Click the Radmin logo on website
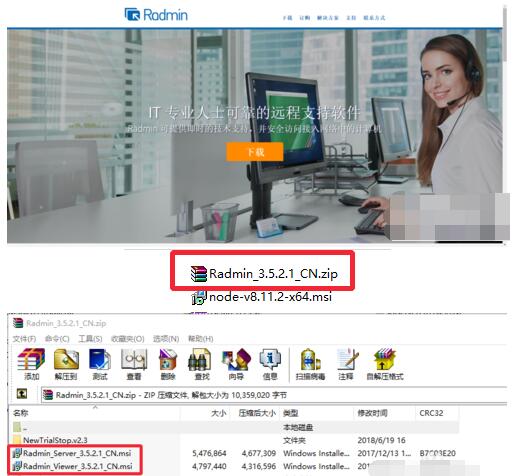513x476 pixels. click(x=156, y=15)
